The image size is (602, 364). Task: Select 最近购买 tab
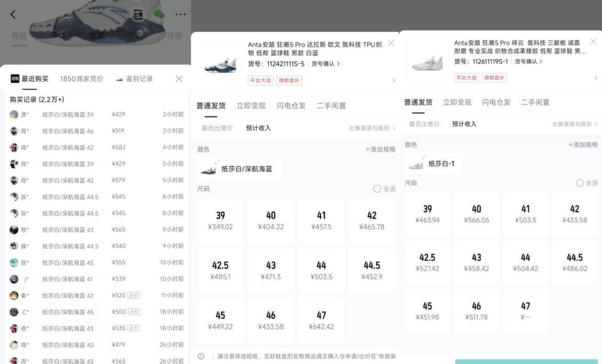(30, 79)
